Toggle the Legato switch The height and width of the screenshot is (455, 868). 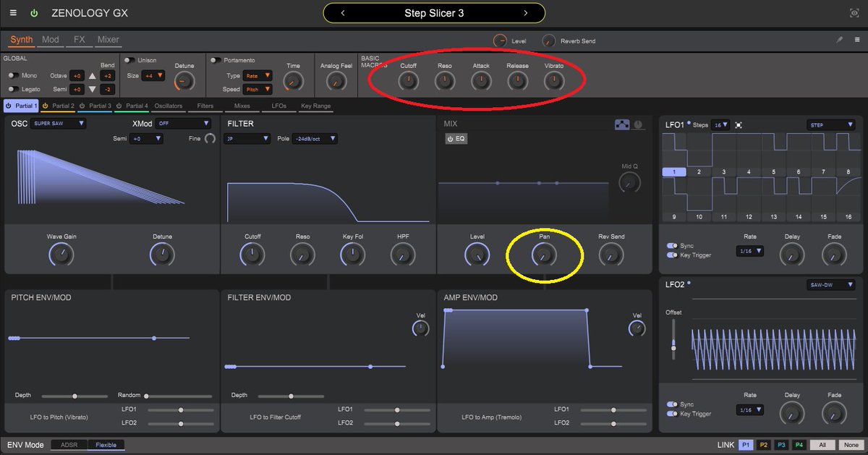pos(13,89)
